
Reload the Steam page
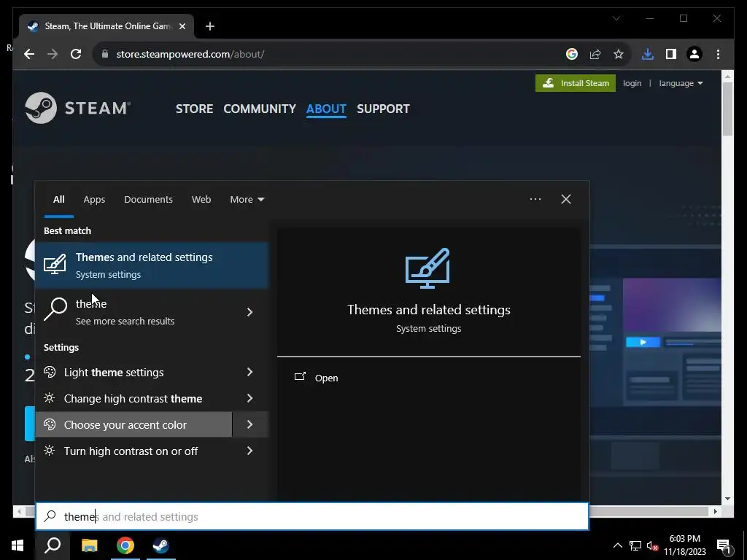pos(76,54)
